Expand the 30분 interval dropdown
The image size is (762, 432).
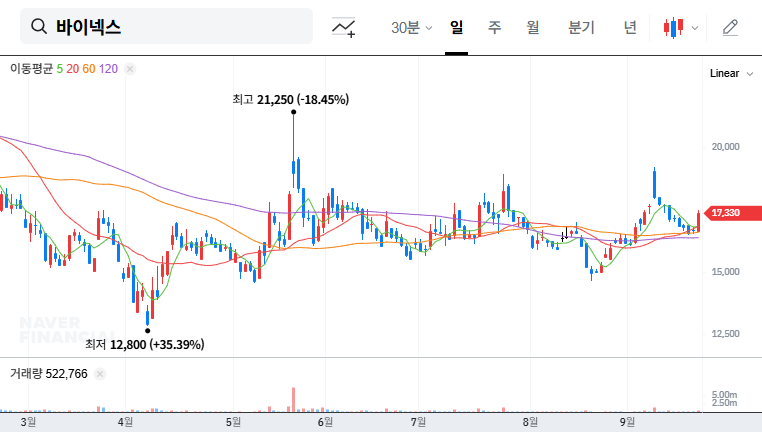point(411,27)
